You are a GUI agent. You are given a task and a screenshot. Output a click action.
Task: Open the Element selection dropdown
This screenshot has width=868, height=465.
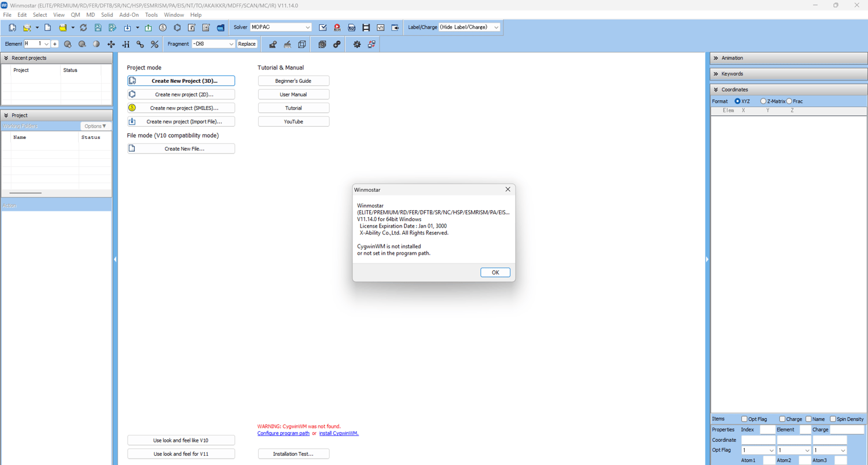click(37, 44)
